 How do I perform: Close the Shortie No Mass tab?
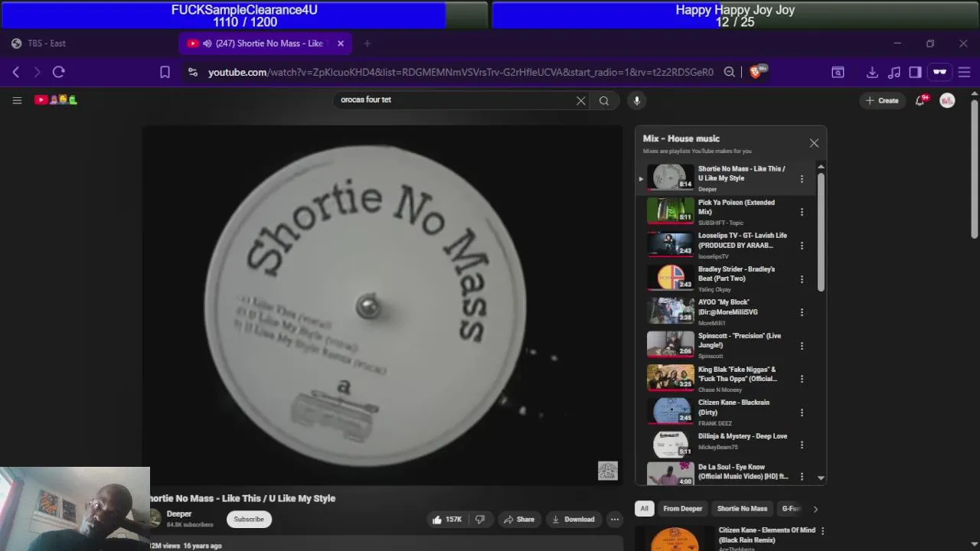click(x=341, y=44)
